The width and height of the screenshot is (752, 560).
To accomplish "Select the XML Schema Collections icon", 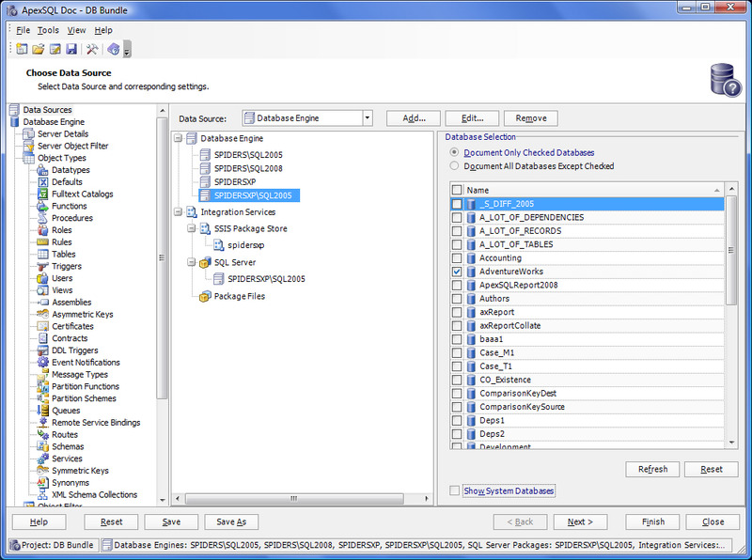I will tap(42, 494).
